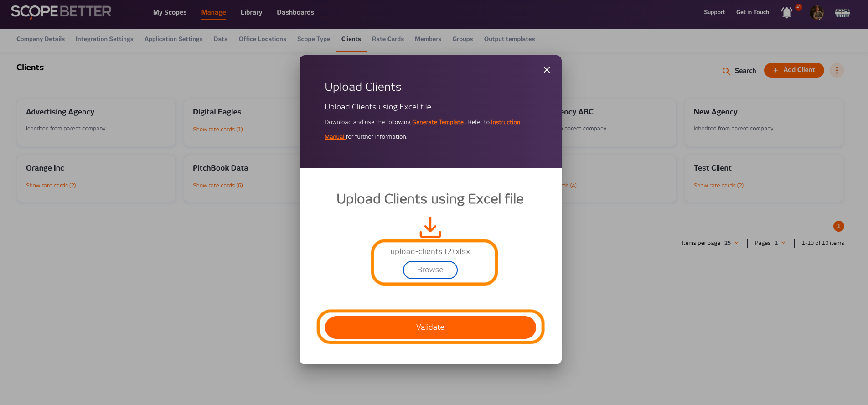This screenshot has height=405, width=868.
Task: Open the Library menu
Action: (x=251, y=12)
